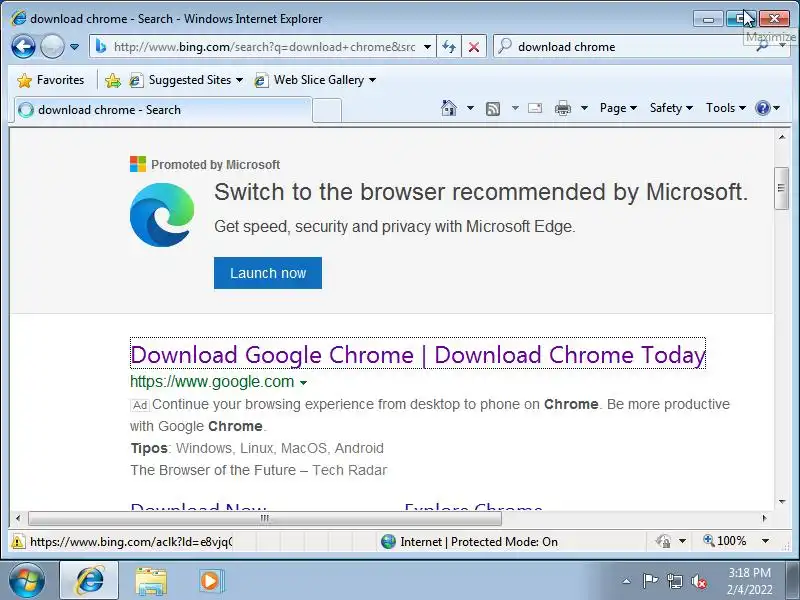The height and width of the screenshot is (600, 800).
Task: Click the bing.com URL address field
Action: click(x=264, y=47)
